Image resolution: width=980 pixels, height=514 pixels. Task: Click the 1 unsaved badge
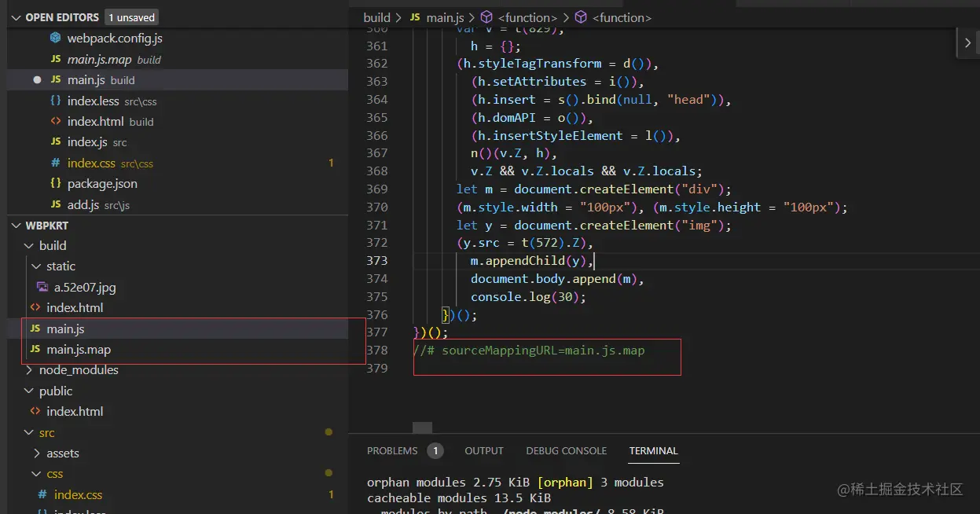(132, 17)
